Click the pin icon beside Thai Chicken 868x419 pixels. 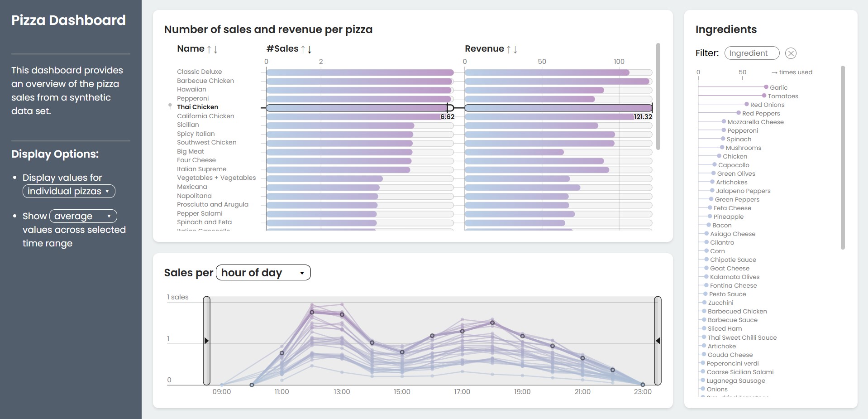click(170, 106)
